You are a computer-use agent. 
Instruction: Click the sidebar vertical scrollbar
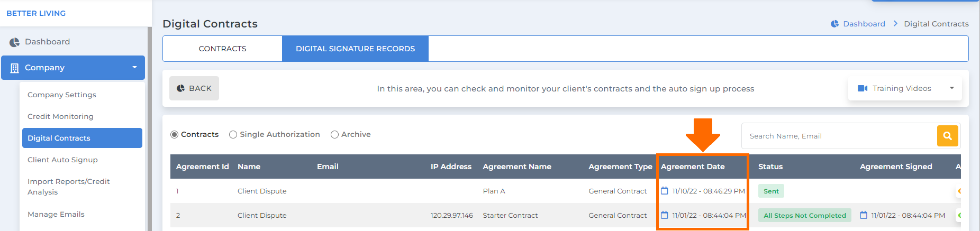(x=150, y=128)
